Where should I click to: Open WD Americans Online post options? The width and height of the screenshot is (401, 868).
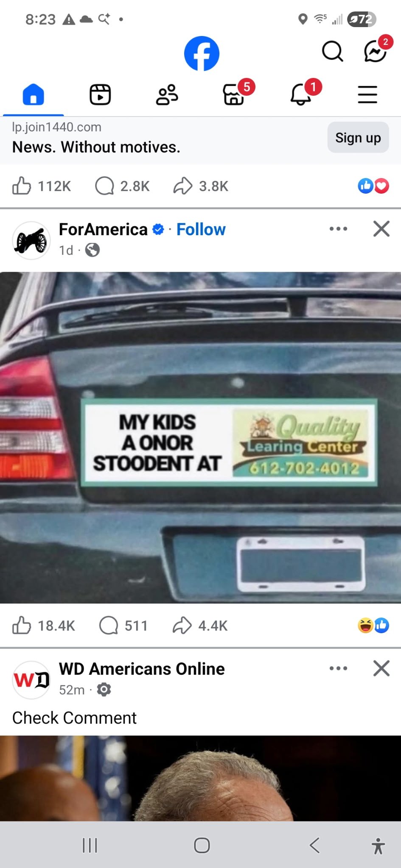point(338,668)
